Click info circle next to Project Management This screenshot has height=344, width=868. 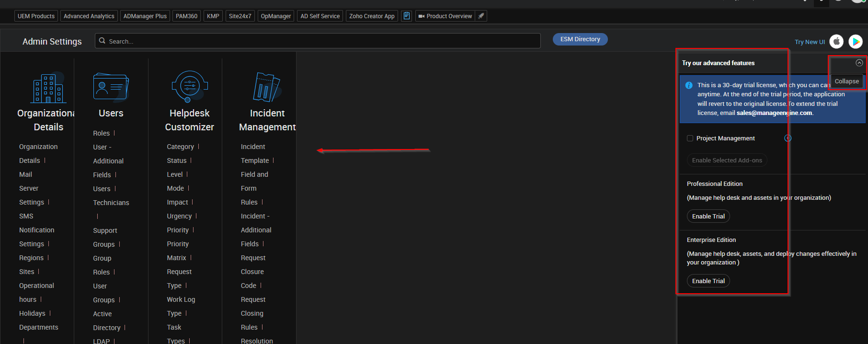[788, 138]
